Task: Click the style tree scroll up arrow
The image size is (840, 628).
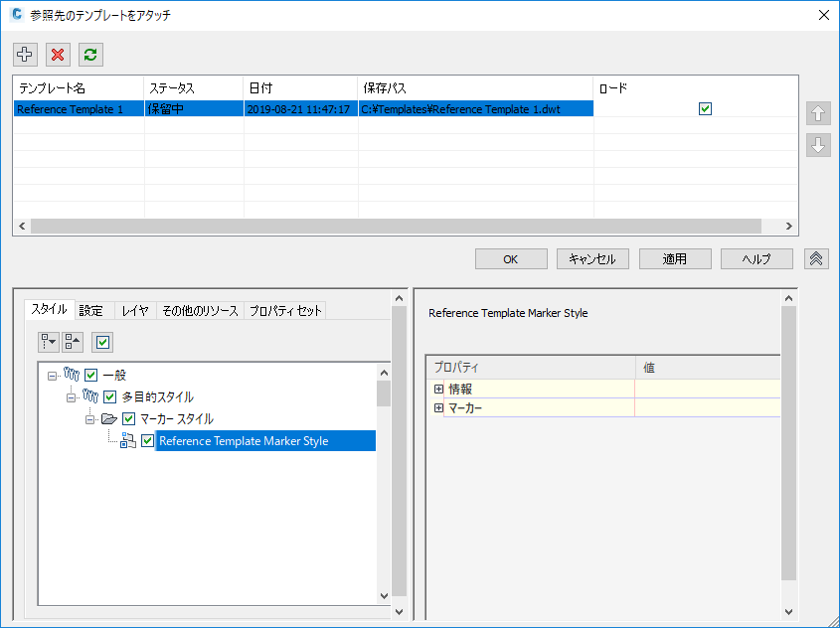Action: pyautogui.click(x=384, y=372)
